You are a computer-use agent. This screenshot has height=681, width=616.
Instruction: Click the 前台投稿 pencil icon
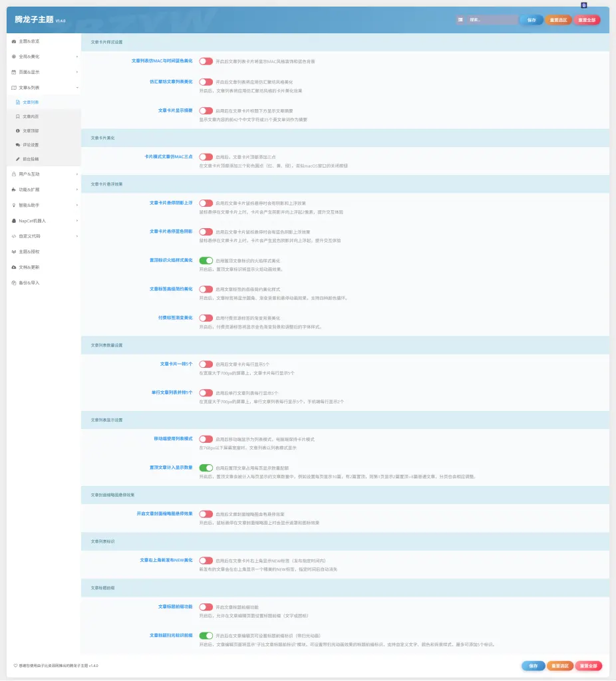[x=18, y=159]
